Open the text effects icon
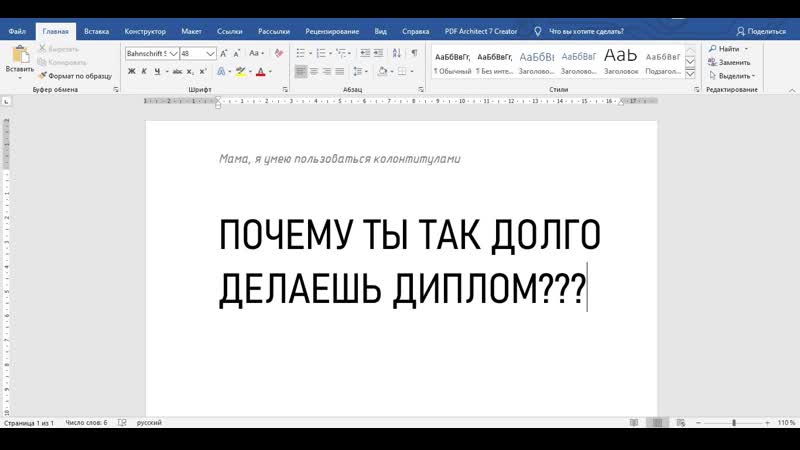The height and width of the screenshot is (450, 800). click(221, 71)
